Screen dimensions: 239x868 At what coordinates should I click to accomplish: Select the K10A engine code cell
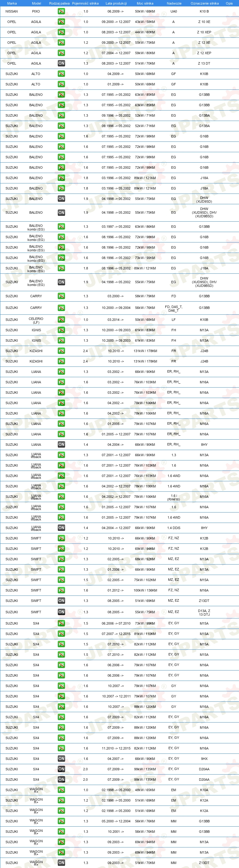204,790
